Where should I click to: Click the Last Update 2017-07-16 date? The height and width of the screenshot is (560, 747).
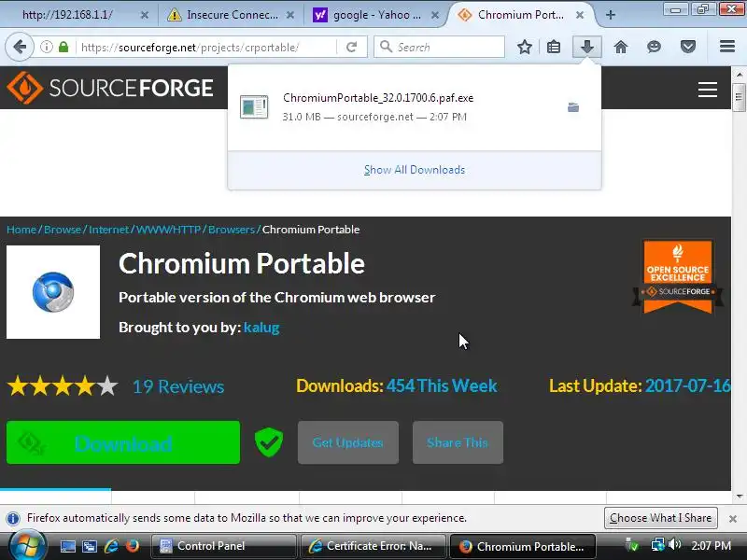pos(687,385)
